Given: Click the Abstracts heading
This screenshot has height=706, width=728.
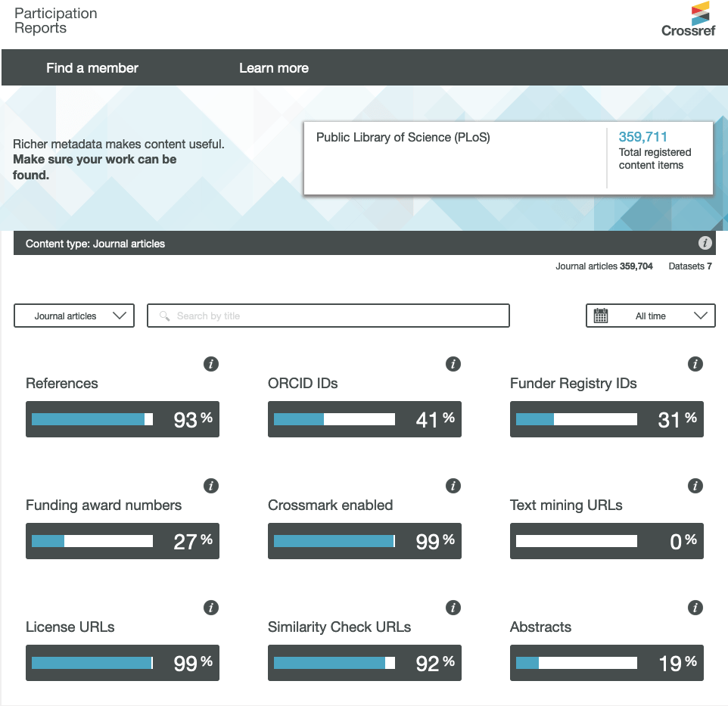Looking at the screenshot, I should [x=540, y=627].
